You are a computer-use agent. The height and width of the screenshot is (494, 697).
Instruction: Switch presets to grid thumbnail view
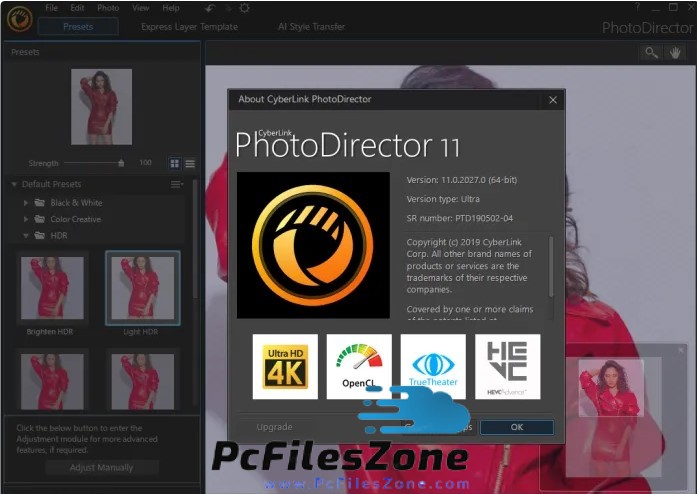pos(175,163)
